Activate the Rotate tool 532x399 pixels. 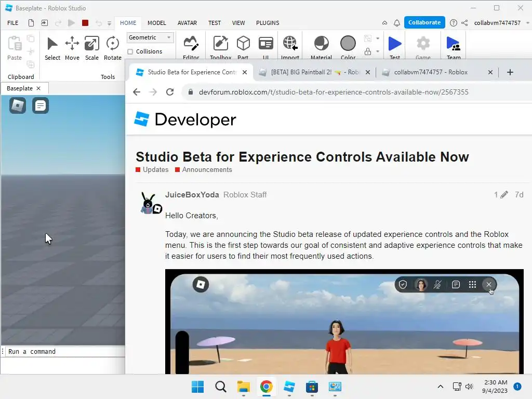[112, 48]
